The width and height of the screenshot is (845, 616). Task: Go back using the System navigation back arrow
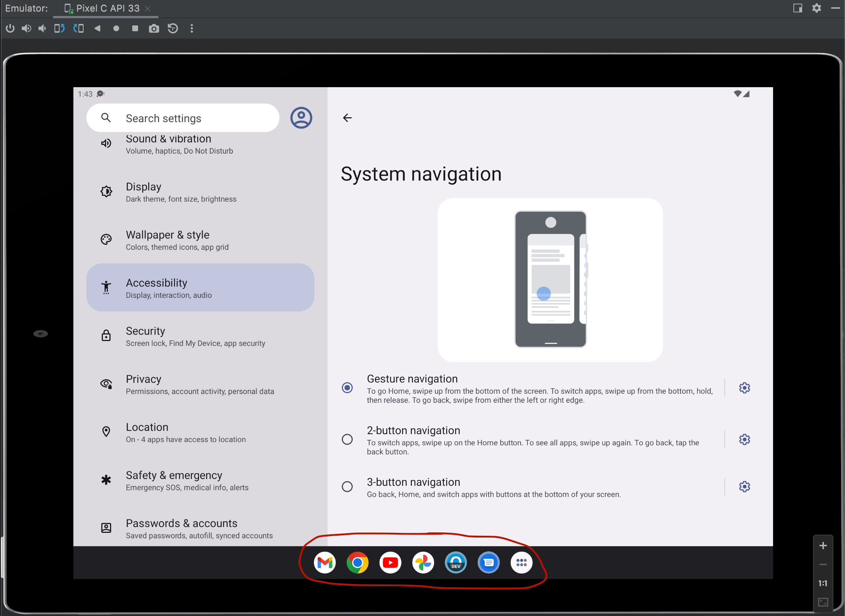(x=347, y=118)
